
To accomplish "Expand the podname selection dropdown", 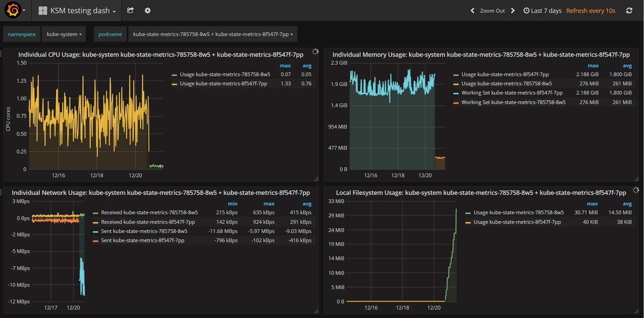I will pos(213,34).
